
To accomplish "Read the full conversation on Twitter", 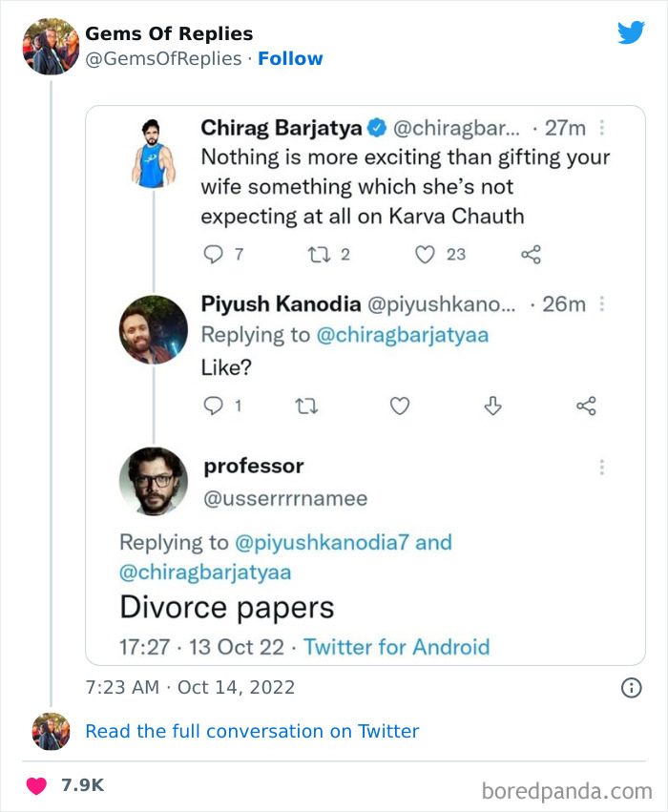I will click(x=252, y=731).
